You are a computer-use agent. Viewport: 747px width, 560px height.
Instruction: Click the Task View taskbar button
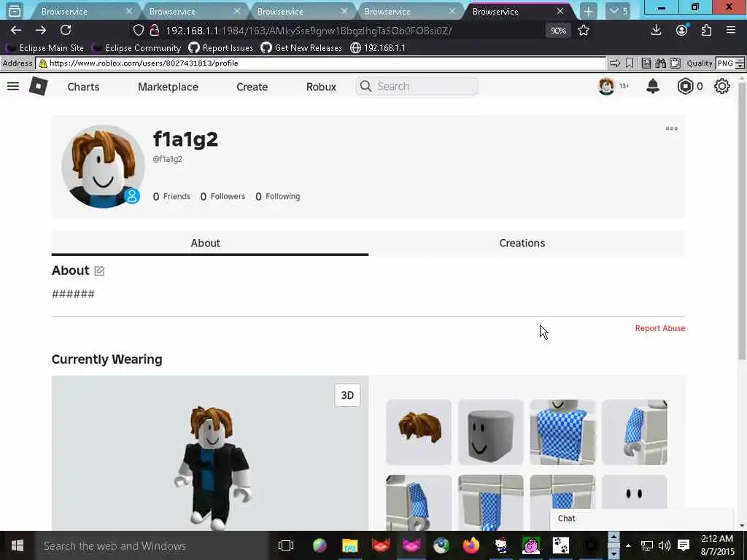[286, 545]
